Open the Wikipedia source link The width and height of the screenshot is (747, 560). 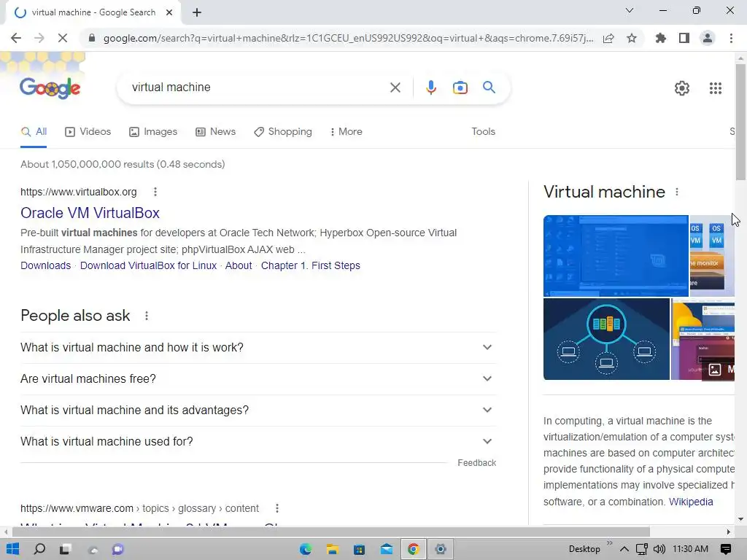(x=691, y=502)
